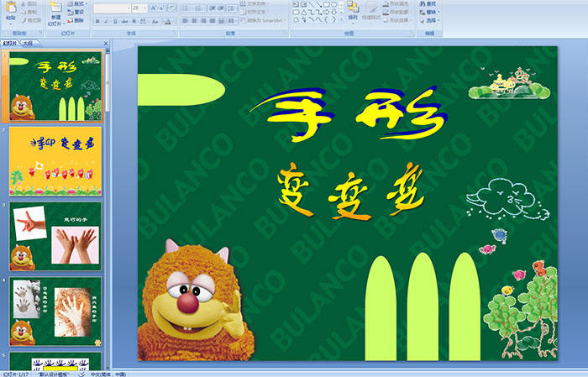The image size is (588, 377).
Task: Launch the Paragraph group dialog
Action: pos(286,33)
